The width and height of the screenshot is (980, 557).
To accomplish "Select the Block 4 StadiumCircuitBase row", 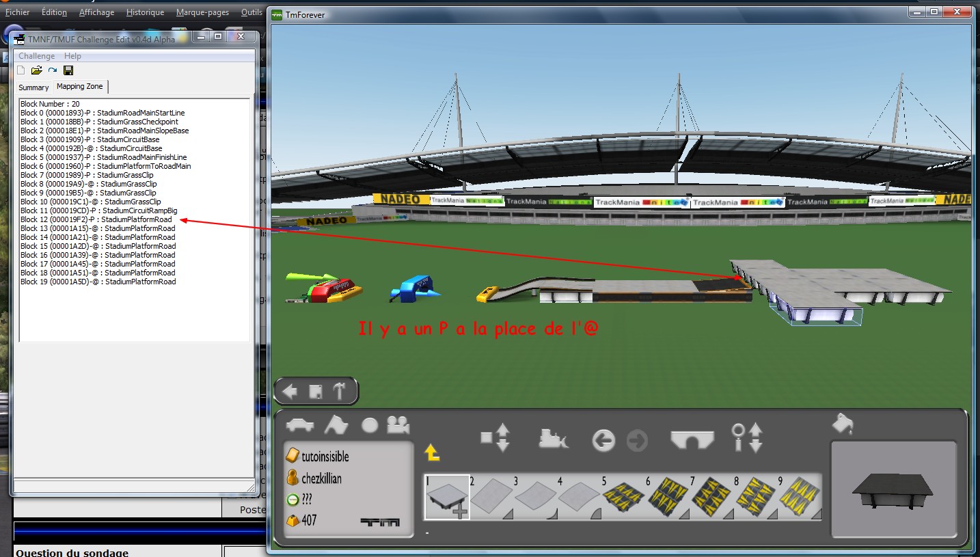I will [91, 148].
